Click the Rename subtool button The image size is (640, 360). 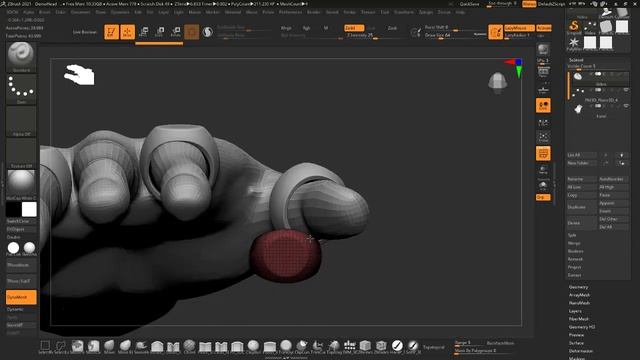[581, 179]
